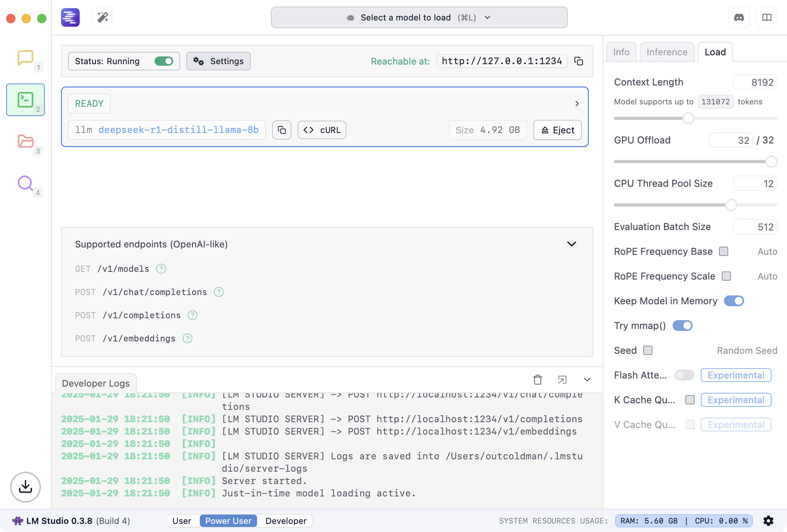
Task: Open the Select a model to load dropdown
Action: (x=419, y=17)
